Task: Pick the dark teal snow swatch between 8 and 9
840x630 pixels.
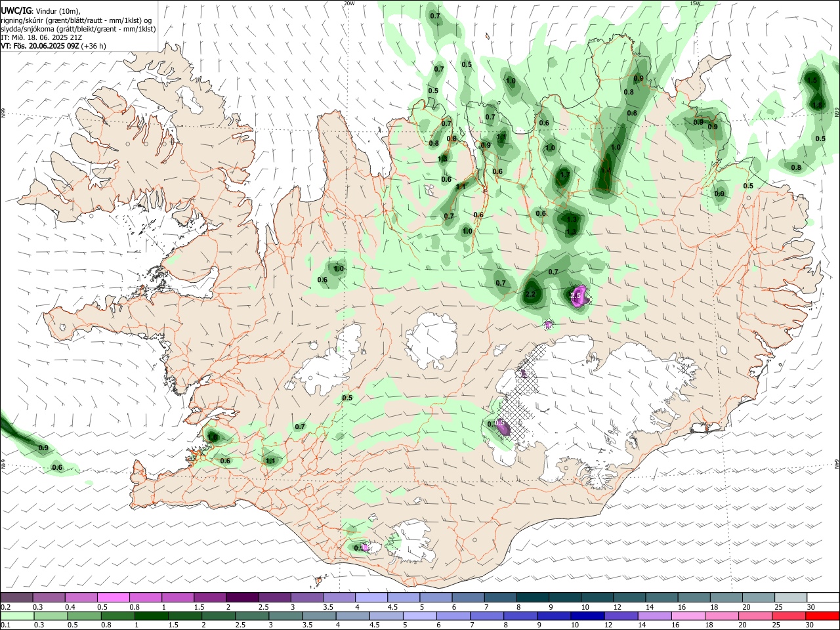Action: click(x=532, y=598)
